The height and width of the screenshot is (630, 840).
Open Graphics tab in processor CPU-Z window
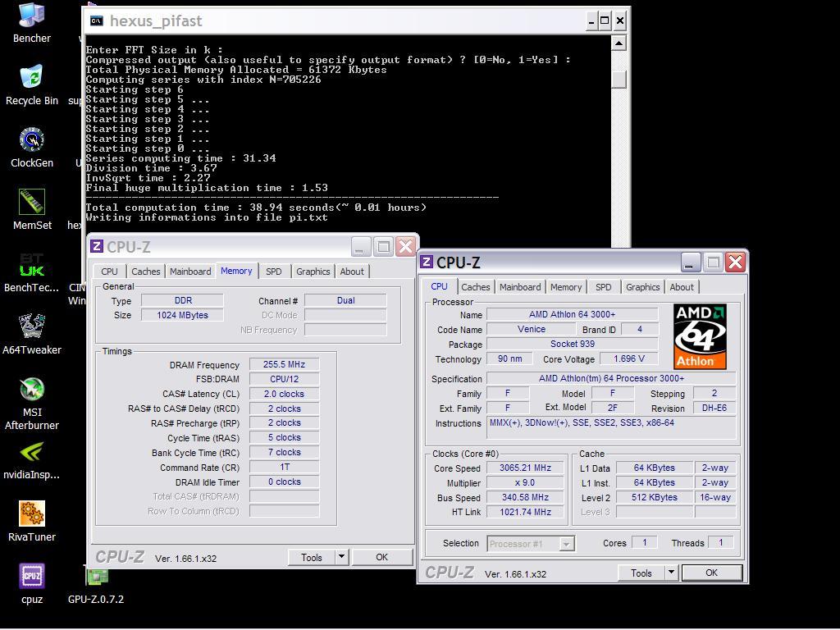point(643,287)
